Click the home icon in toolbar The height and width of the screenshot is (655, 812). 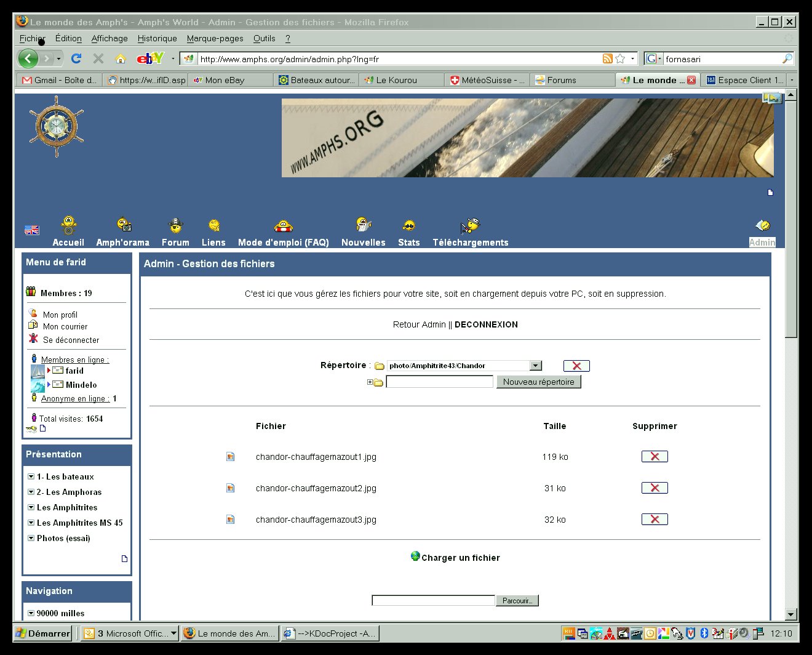coord(121,58)
